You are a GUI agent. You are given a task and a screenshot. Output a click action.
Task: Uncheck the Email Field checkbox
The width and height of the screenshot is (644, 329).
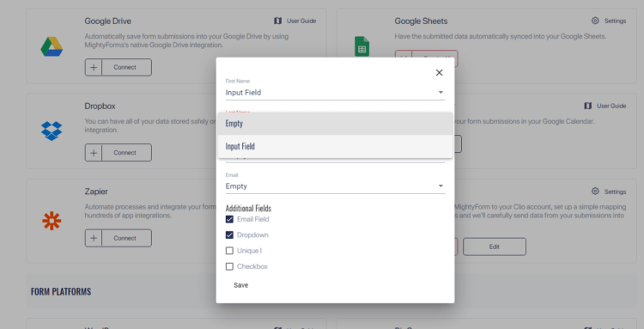[x=229, y=219]
